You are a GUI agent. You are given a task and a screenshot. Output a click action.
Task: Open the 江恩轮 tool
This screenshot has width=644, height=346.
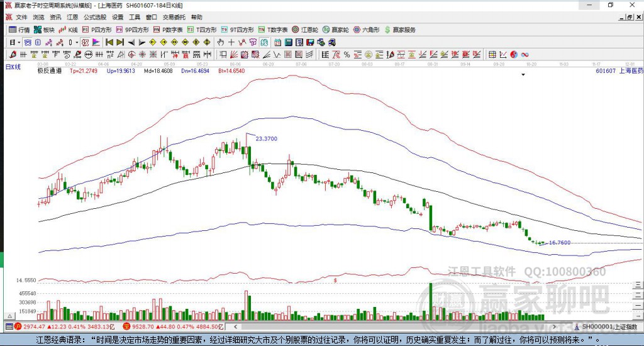[x=305, y=30]
